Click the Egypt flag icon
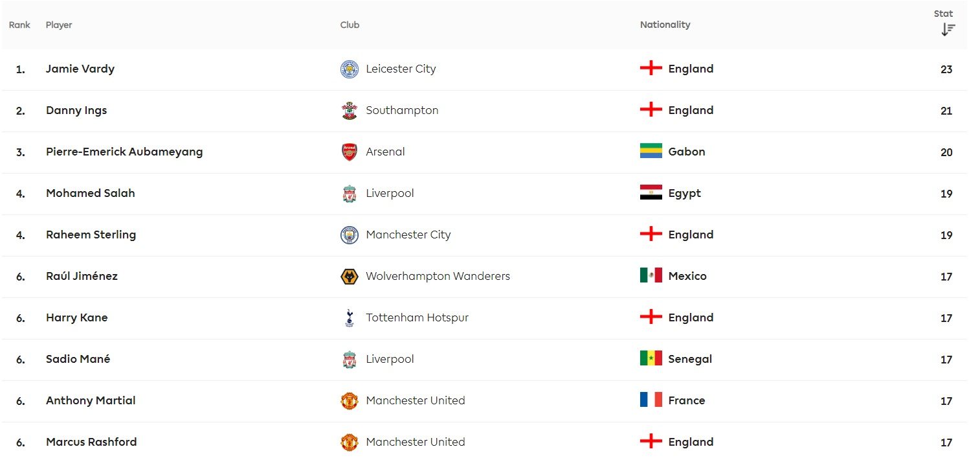The width and height of the screenshot is (980, 460). [x=651, y=193]
